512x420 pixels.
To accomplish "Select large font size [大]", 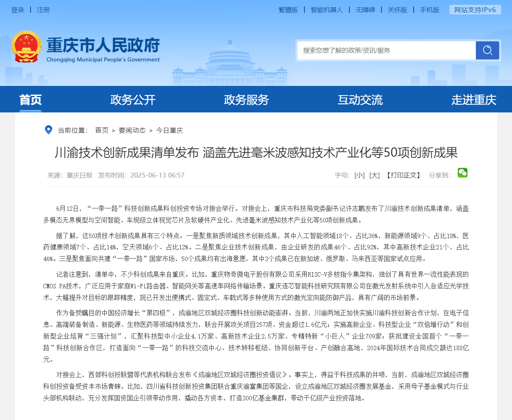I will 375,175.
